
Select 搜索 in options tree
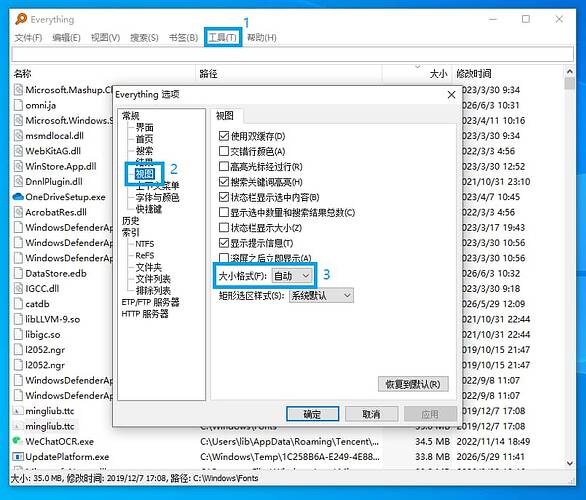pyautogui.click(x=144, y=151)
